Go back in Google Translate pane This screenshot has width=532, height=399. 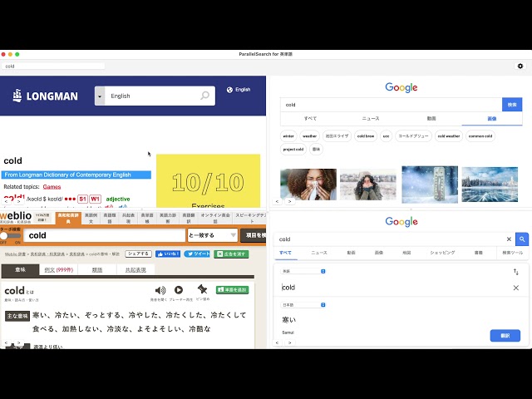click(x=277, y=342)
